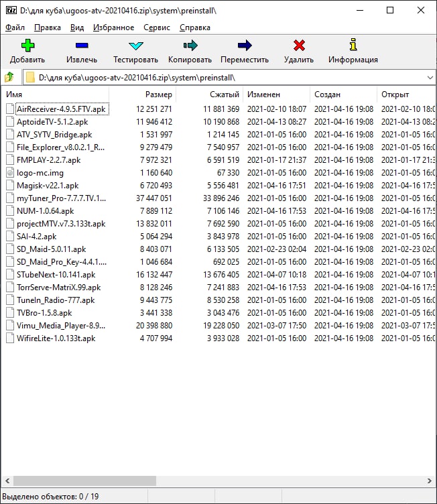Sort by the Размер column header
Image resolution: width=437 pixels, height=504 pixels.
coord(143,94)
